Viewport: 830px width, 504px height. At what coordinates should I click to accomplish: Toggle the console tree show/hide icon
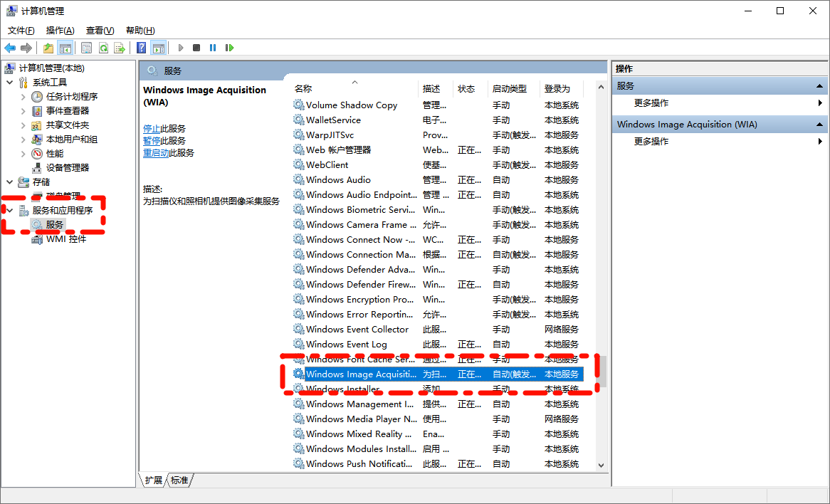click(65, 48)
